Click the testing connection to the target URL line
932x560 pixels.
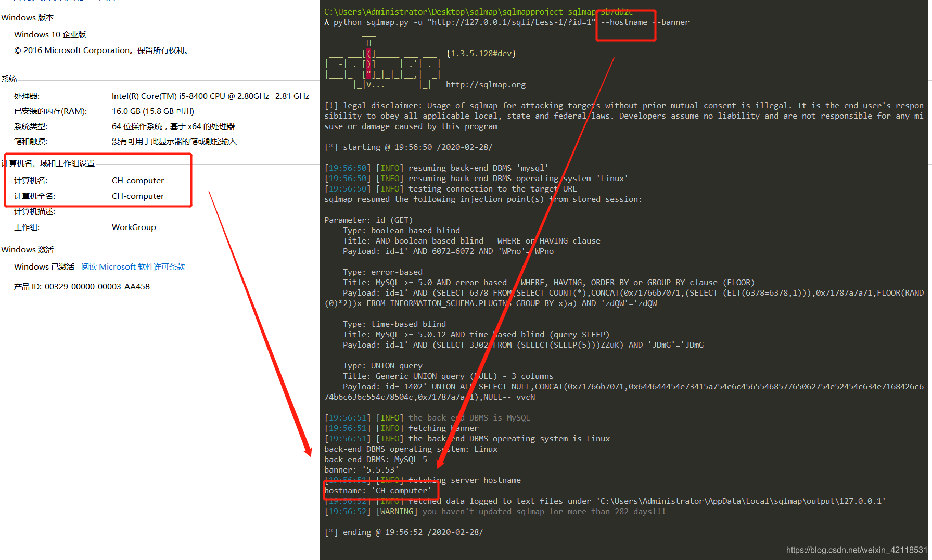[x=451, y=188]
